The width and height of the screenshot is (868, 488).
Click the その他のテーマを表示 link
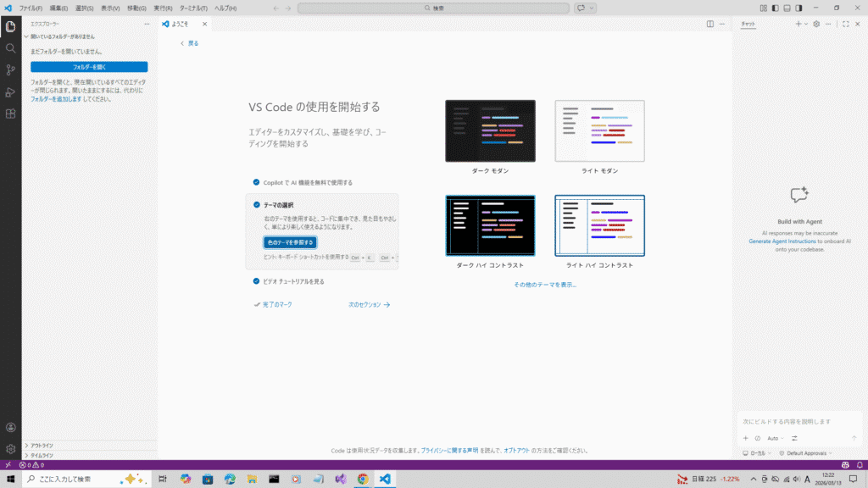545,285
